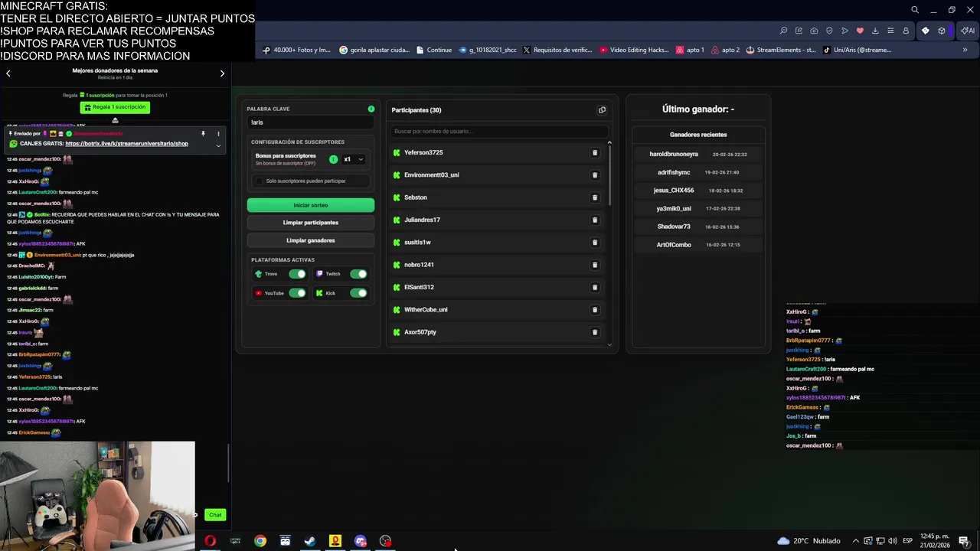Open the info icon beside Bonus para suscriptores
This screenshot has width=980, height=551.
(x=333, y=159)
